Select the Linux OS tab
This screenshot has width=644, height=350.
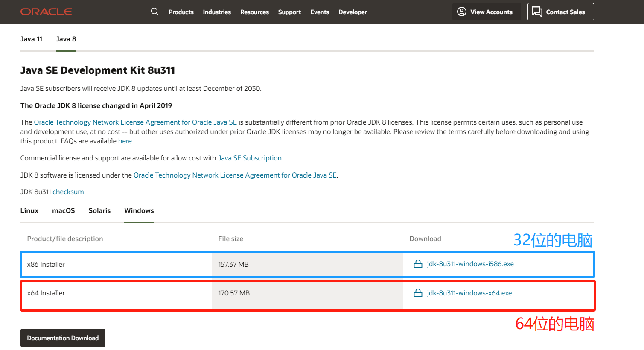[x=29, y=211]
